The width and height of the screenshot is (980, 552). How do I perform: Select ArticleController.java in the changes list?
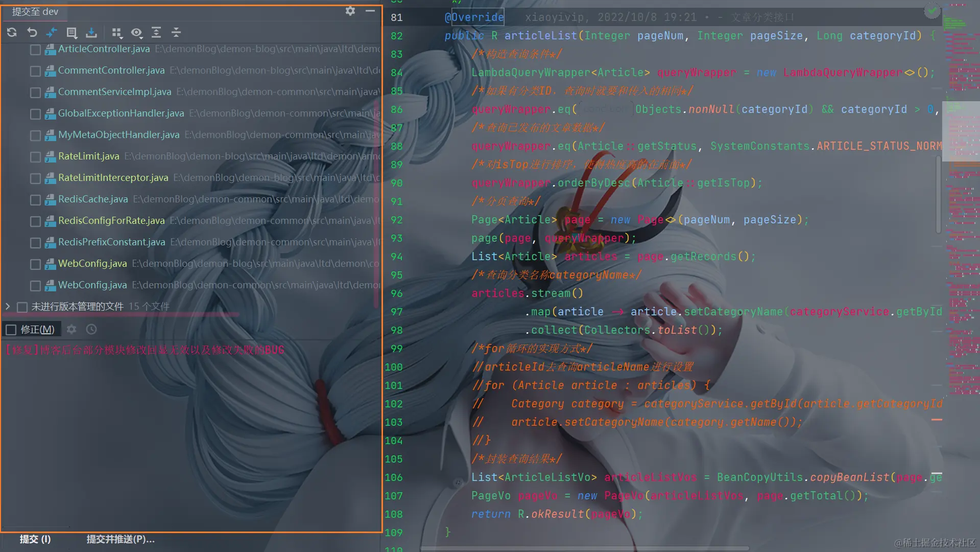click(104, 49)
